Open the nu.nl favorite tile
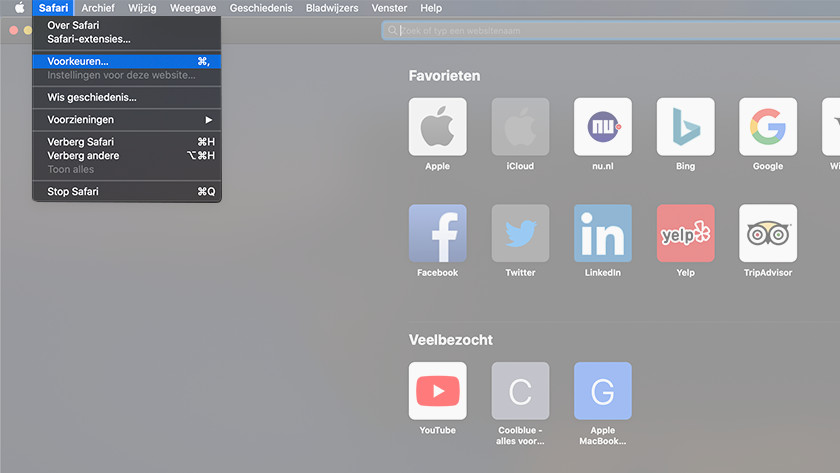Image resolution: width=840 pixels, height=473 pixels. pos(603,127)
